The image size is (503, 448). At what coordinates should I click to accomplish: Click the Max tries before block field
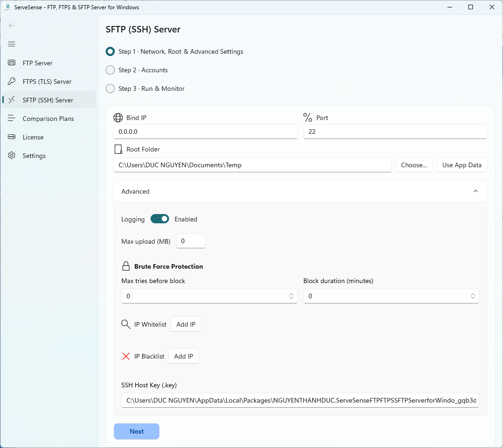click(x=209, y=296)
